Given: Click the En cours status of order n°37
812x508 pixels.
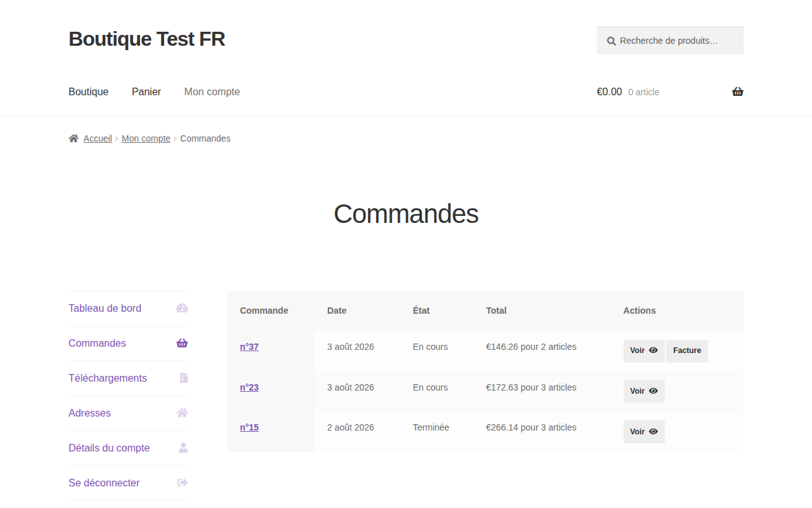Looking at the screenshot, I should [x=430, y=347].
